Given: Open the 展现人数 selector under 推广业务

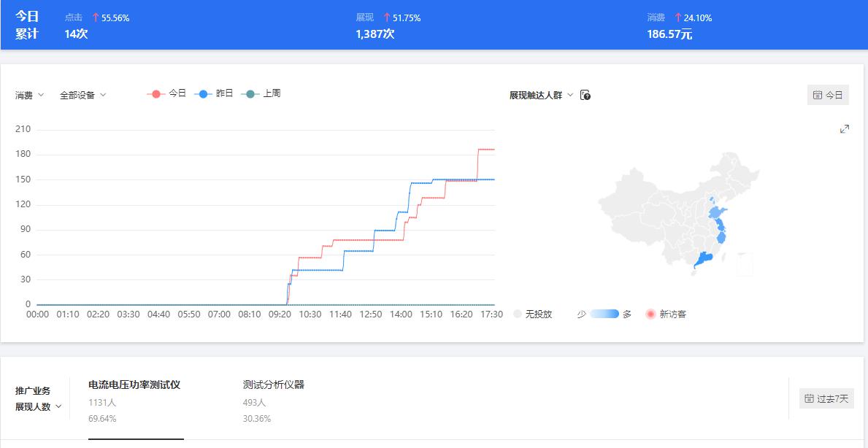Looking at the screenshot, I should coord(38,407).
